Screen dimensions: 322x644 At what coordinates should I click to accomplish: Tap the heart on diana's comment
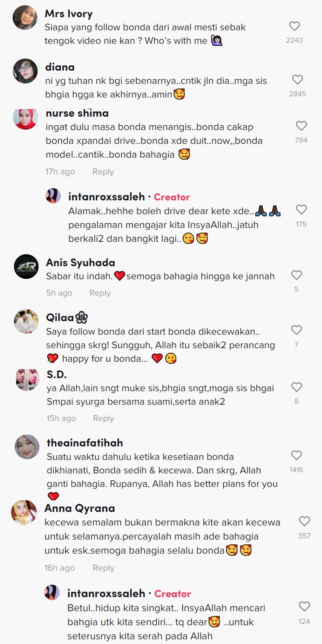pyautogui.click(x=297, y=80)
